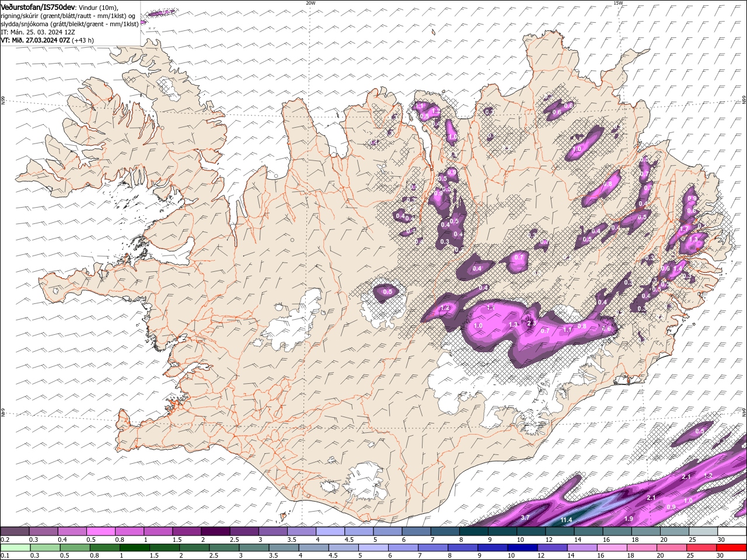This screenshot has width=747, height=560.
Task: Click the 11.4 precipitation value offshore
Action: pyautogui.click(x=566, y=520)
